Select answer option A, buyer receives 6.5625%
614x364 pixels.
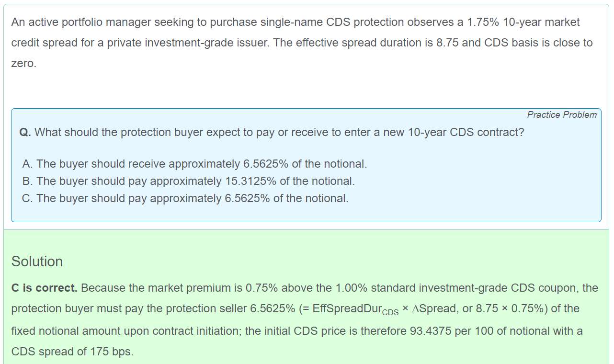tap(194, 164)
